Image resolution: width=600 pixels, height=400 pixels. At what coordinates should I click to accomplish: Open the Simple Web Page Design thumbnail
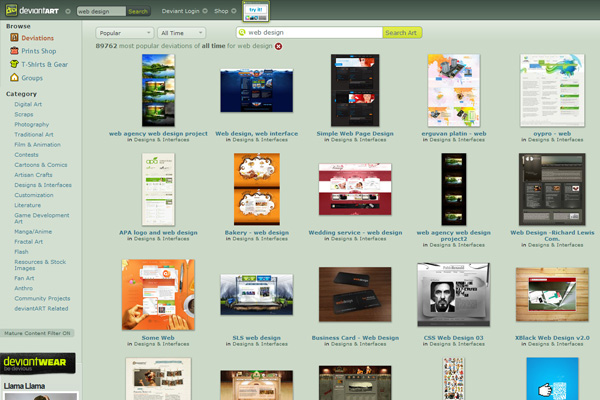tap(355, 90)
